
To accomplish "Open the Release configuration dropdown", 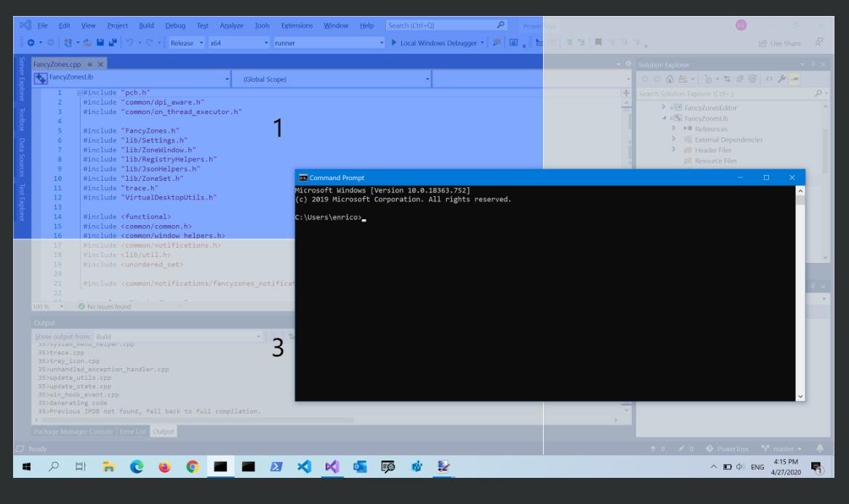I will tap(185, 43).
